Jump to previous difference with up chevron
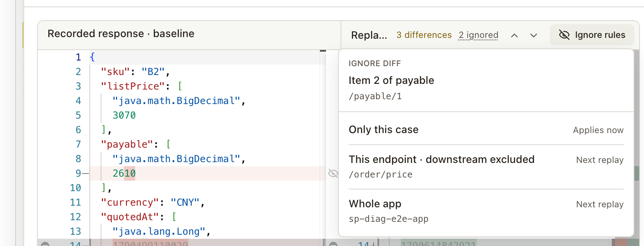644x246 pixels. [x=514, y=35]
